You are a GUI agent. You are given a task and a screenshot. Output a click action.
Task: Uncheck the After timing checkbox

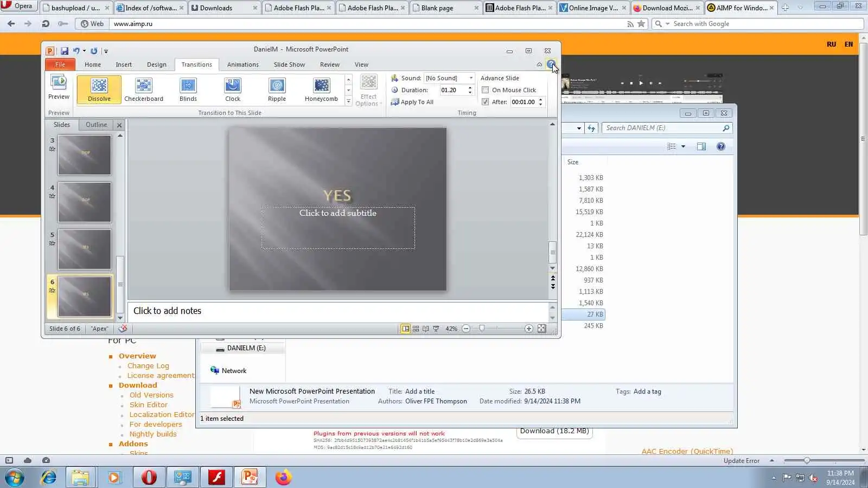(x=486, y=102)
